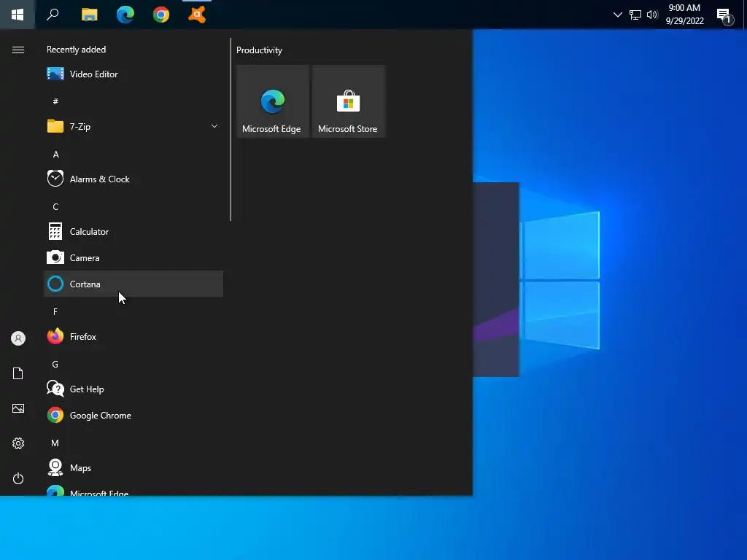
Task: Open the 7-Zip folder entry
Action: [x=133, y=127]
